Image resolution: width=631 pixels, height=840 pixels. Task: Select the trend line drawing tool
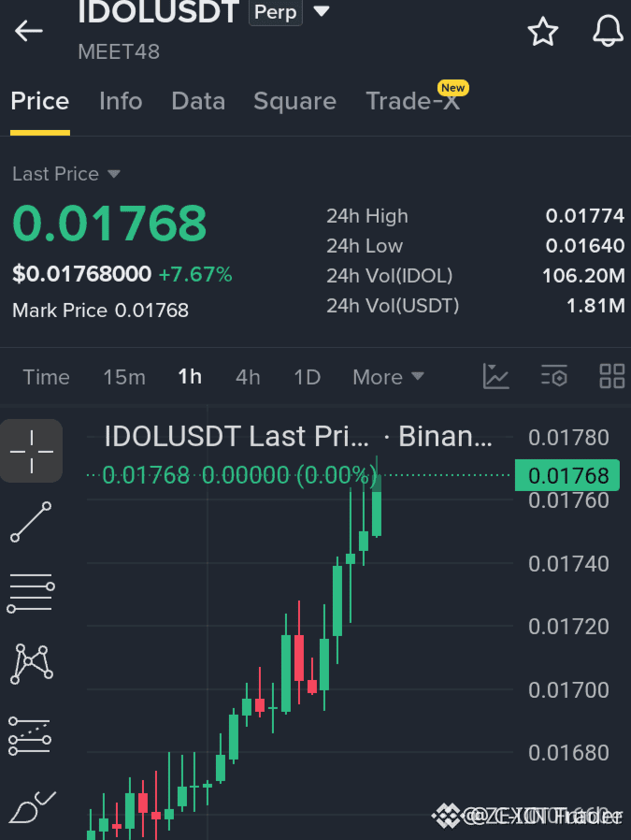[x=31, y=522]
